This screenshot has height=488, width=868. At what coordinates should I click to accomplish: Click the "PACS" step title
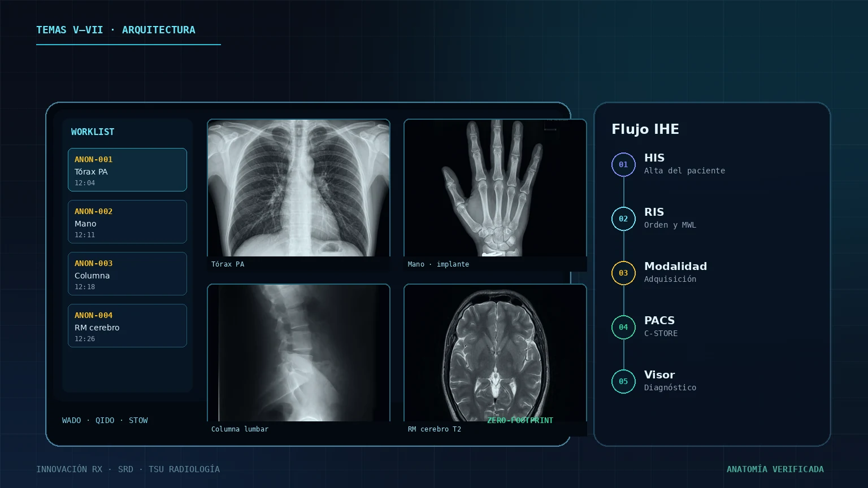pyautogui.click(x=659, y=320)
